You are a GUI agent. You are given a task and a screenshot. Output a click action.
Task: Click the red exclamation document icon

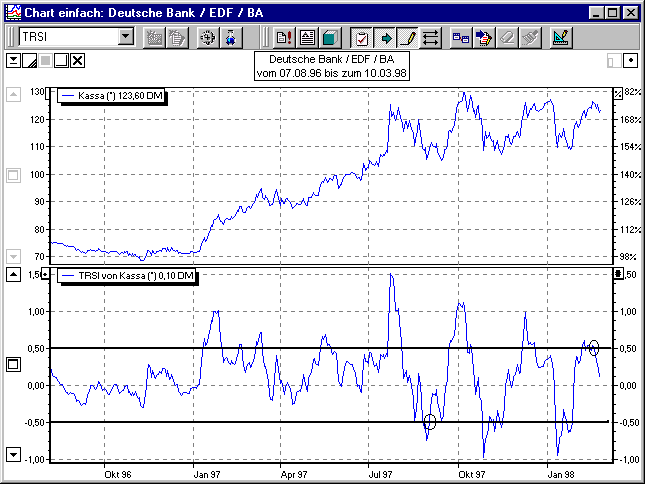point(283,37)
